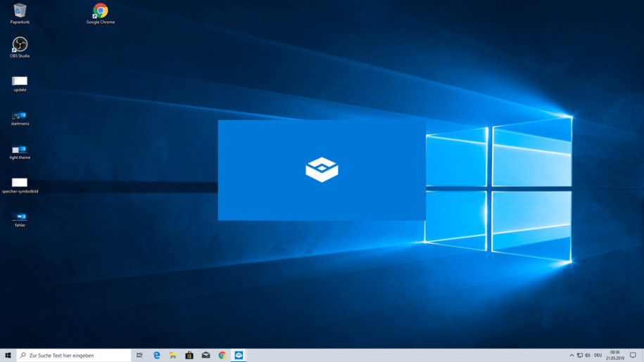This screenshot has height=362, width=644.
Task: Open Task View from the taskbar
Action: coord(139,356)
